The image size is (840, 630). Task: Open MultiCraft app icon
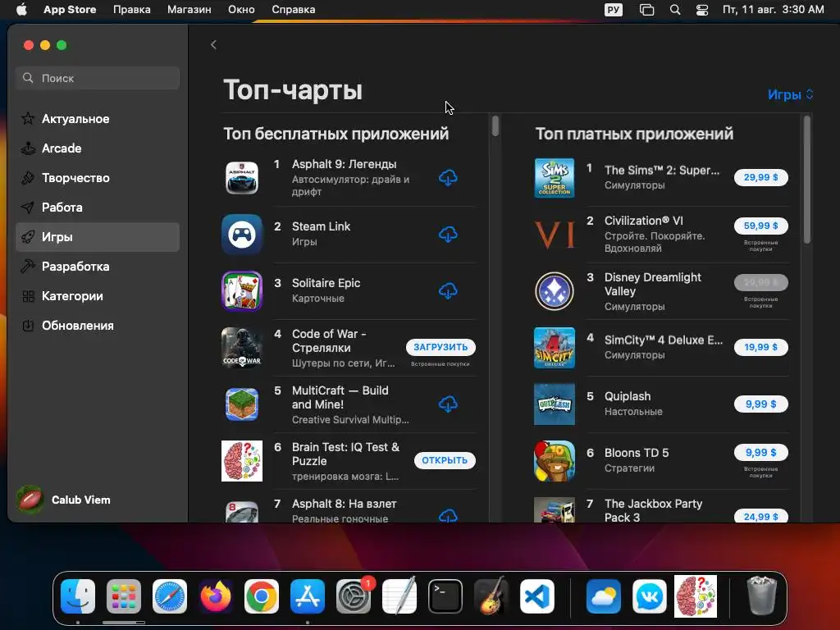point(242,404)
